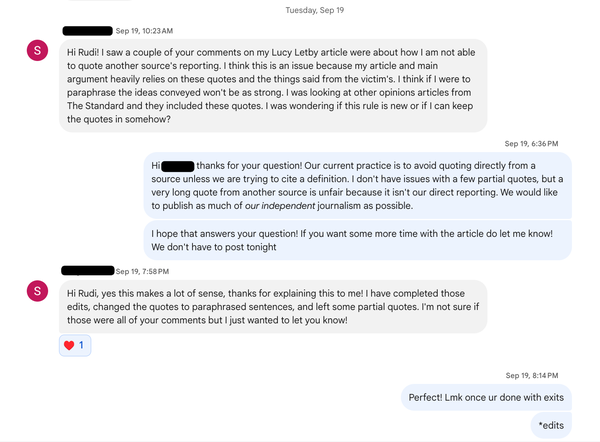The image size is (600, 442).
Task: Select the message about the Lucy Letby article
Action: 274,85
